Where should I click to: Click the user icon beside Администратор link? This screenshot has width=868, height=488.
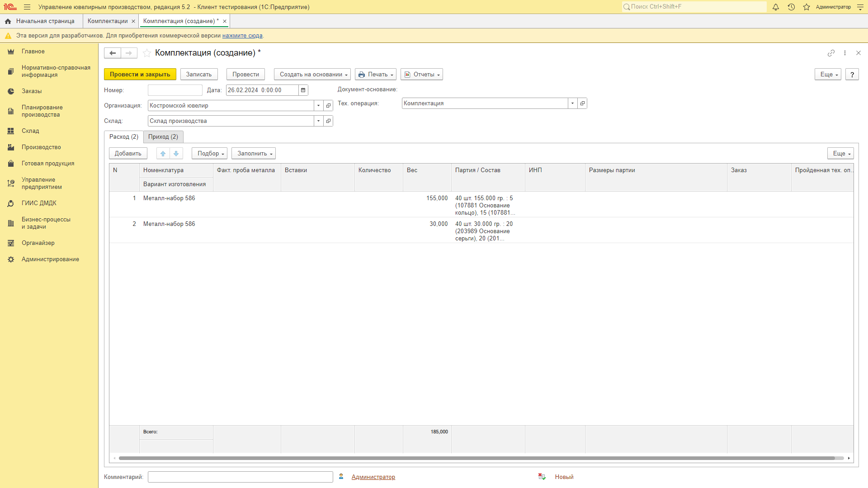pyautogui.click(x=341, y=477)
